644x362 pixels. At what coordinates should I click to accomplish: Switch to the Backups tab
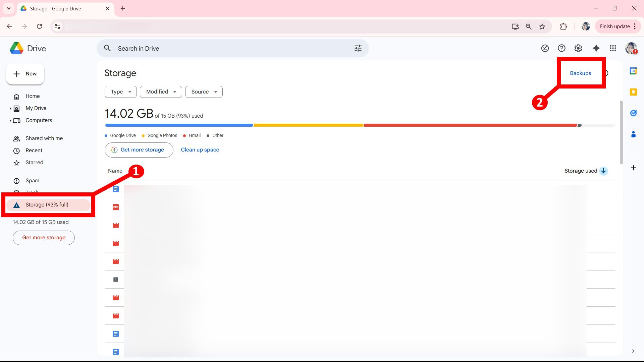pyautogui.click(x=580, y=73)
